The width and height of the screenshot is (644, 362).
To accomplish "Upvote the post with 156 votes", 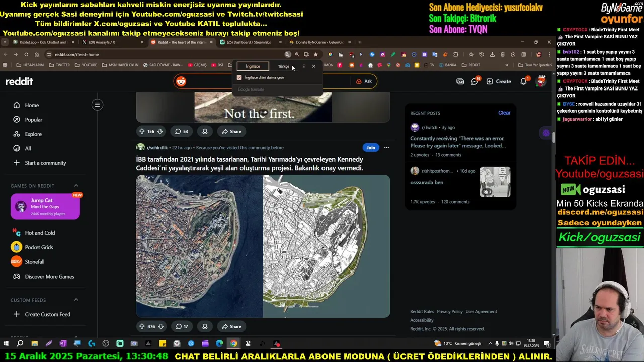I will [142, 131].
